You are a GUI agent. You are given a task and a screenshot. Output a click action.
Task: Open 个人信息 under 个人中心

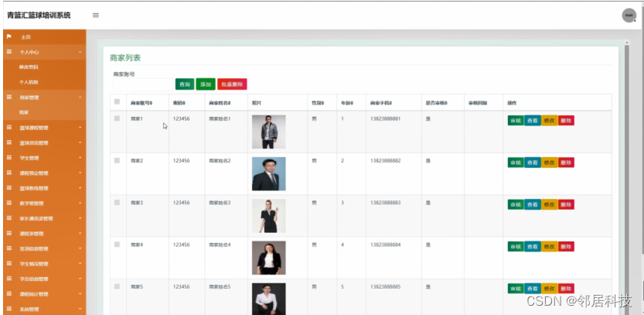pyautogui.click(x=29, y=82)
